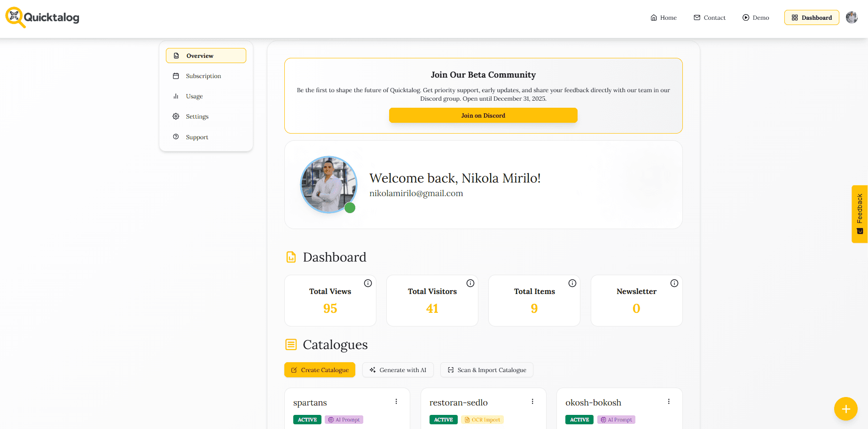This screenshot has height=429, width=868.
Task: Click the Create Catalogue button
Action: 320,370
